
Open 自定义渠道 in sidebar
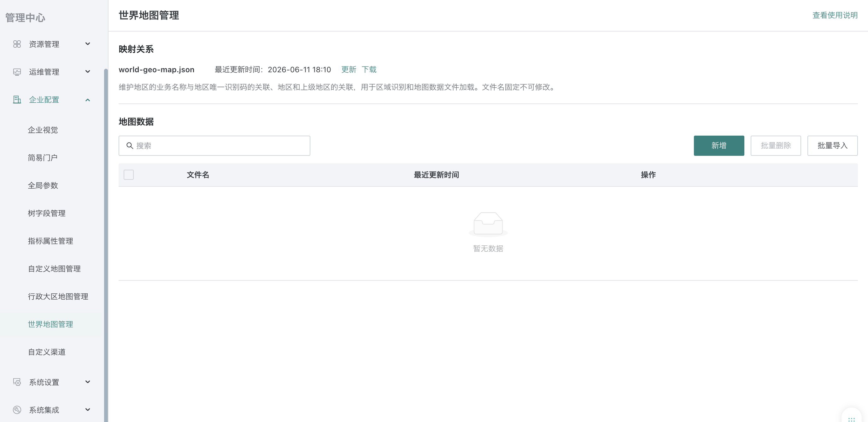pos(46,352)
